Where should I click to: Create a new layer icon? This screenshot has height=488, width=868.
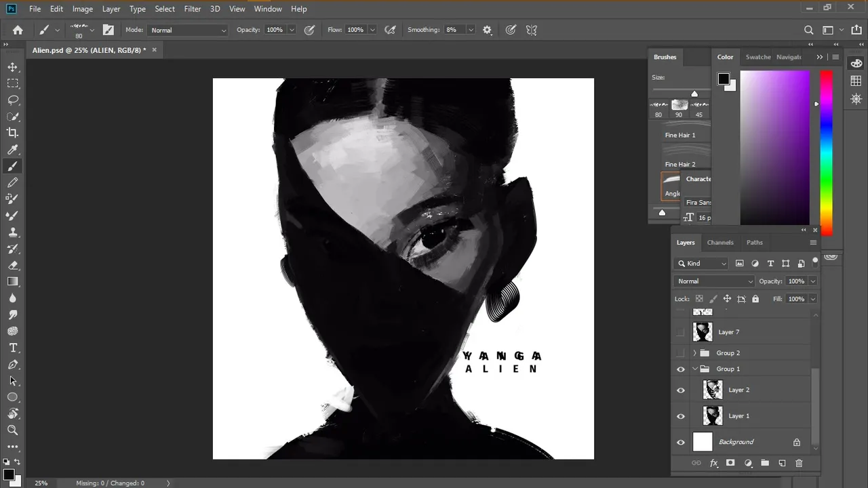[x=782, y=463]
